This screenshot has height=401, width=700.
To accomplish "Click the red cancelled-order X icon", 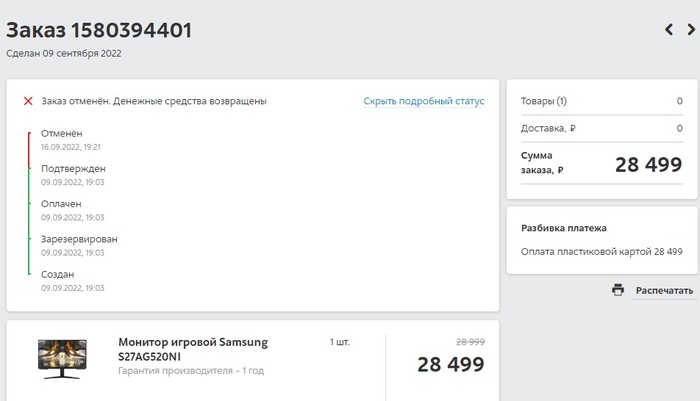I will click(x=28, y=101).
